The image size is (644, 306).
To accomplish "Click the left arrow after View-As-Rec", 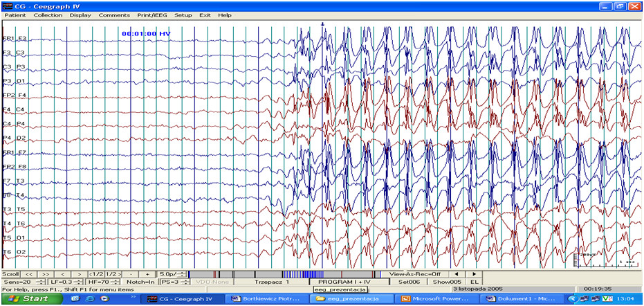I will pyautogui.click(x=456, y=274).
